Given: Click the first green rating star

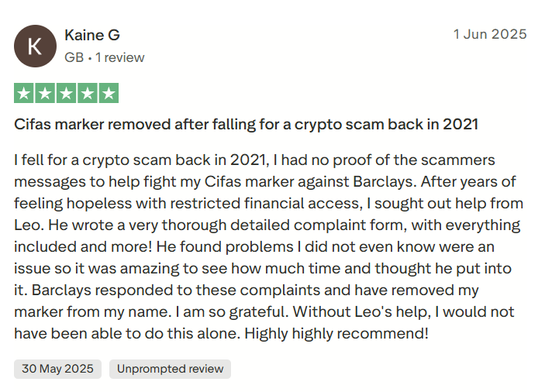Looking at the screenshot, I should tap(24, 94).
